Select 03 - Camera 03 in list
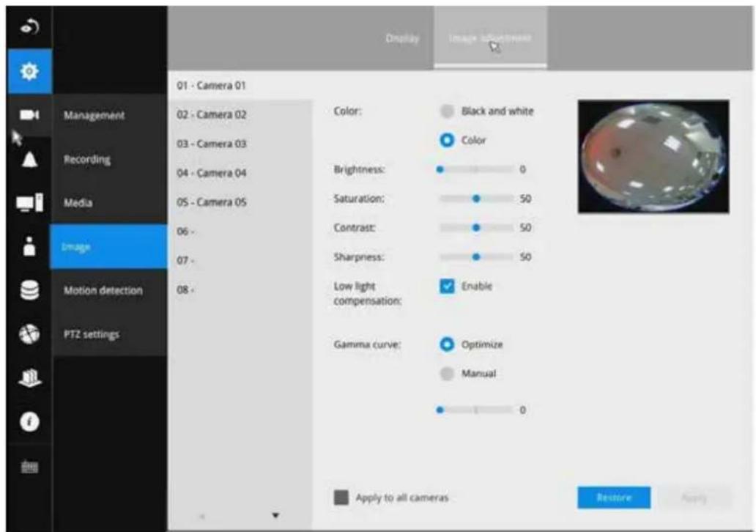This screenshot has height=532, width=756. point(240,144)
